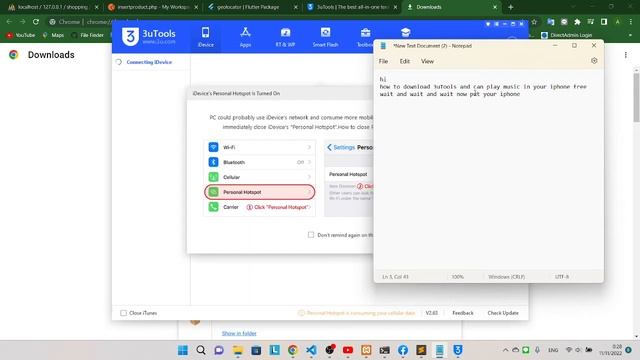This screenshot has width=640, height=360.
Task: Open DirectAdmin Login bookmark
Action: [x=566, y=35]
